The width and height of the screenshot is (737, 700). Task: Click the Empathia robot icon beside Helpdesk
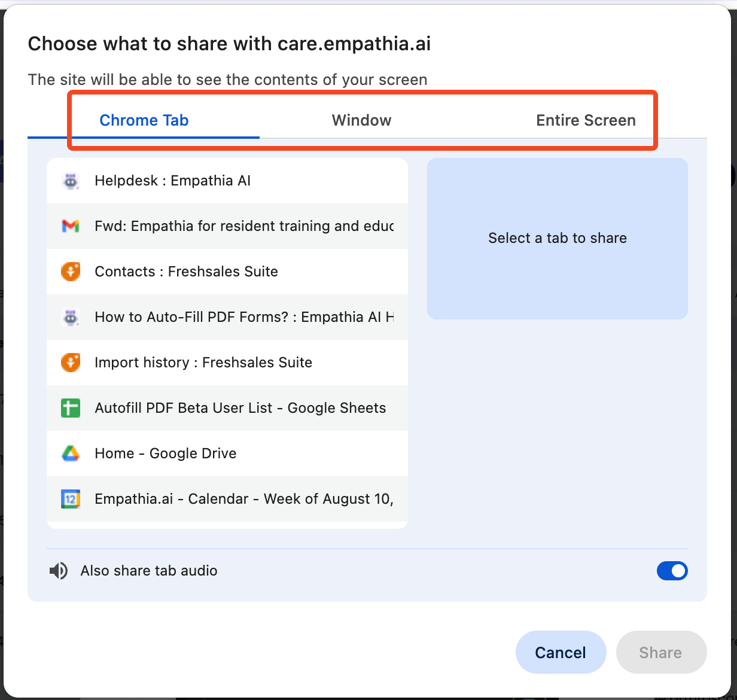[71, 181]
